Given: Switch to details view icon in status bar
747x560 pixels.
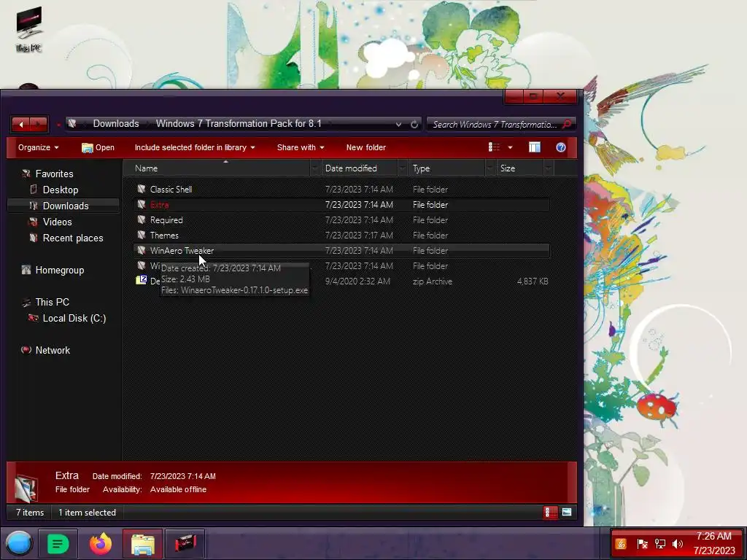Looking at the screenshot, I should coord(550,513).
